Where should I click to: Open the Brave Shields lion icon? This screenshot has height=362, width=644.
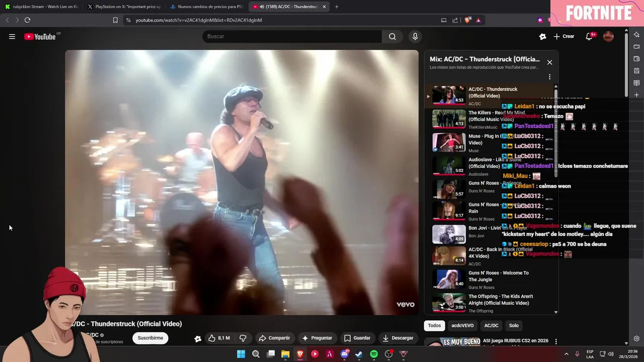pyautogui.click(x=467, y=20)
